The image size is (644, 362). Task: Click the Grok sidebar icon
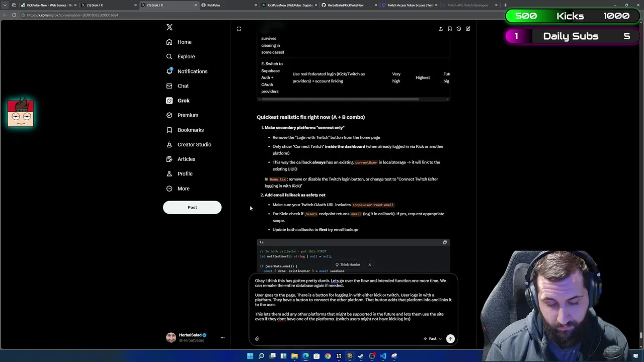[170, 101]
